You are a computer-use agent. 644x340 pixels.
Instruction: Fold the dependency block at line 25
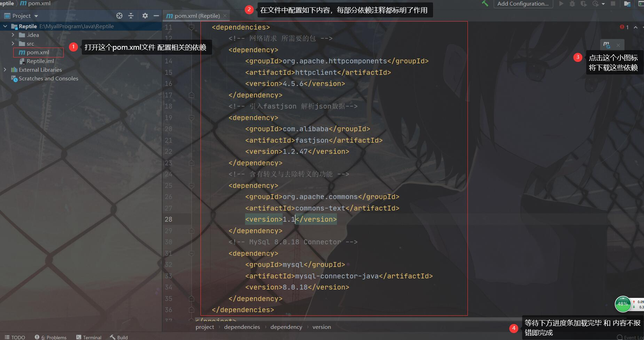pos(191,185)
